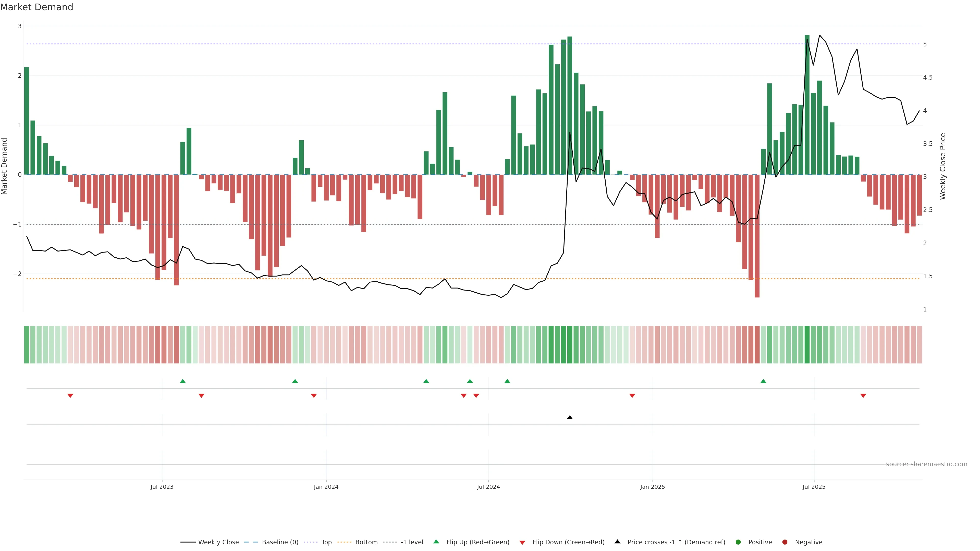Image resolution: width=980 pixels, height=551 pixels.
Task: Click the Market Demand chart title
Action: click(36, 7)
